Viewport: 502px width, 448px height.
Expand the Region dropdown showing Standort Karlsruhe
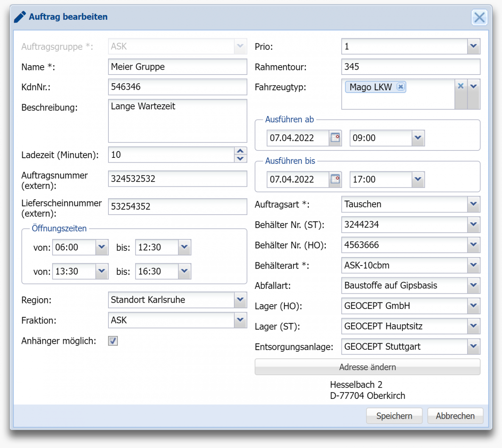[240, 300]
